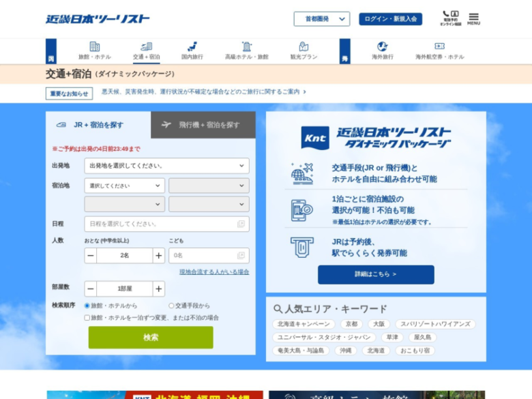Click the 詳細はこちら button

click(x=376, y=274)
